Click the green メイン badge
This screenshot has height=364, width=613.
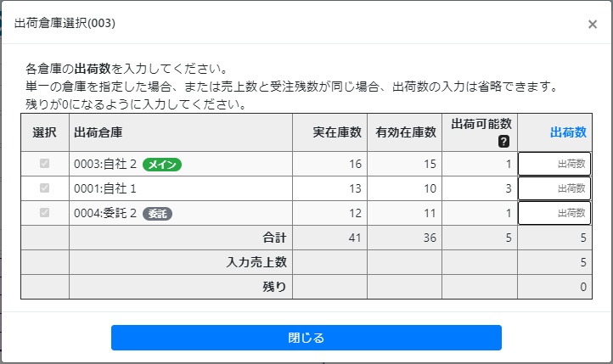click(162, 165)
